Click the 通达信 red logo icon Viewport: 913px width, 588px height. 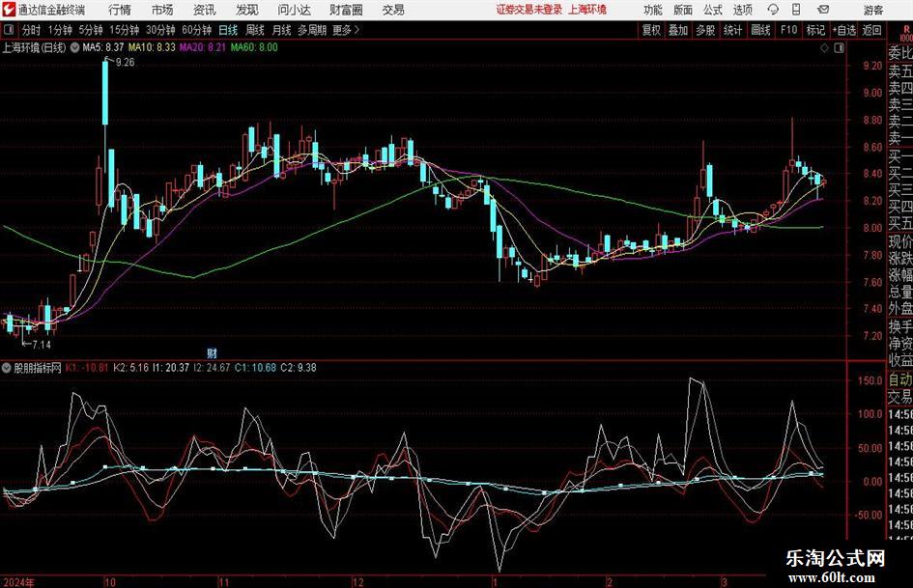[x=9, y=10]
